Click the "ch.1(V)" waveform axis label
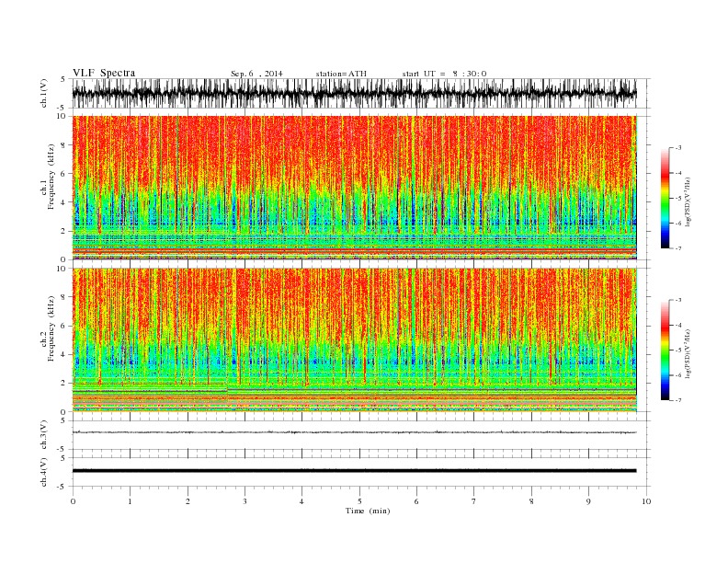The image size is (728, 563). point(43,93)
